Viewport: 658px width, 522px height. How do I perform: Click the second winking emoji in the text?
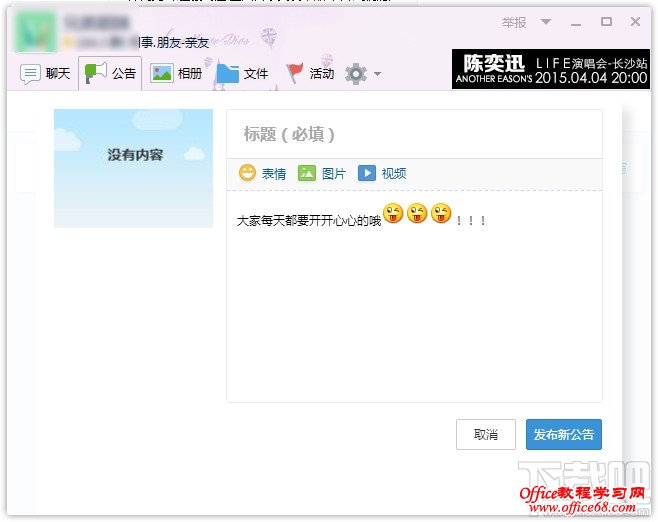pos(417,213)
